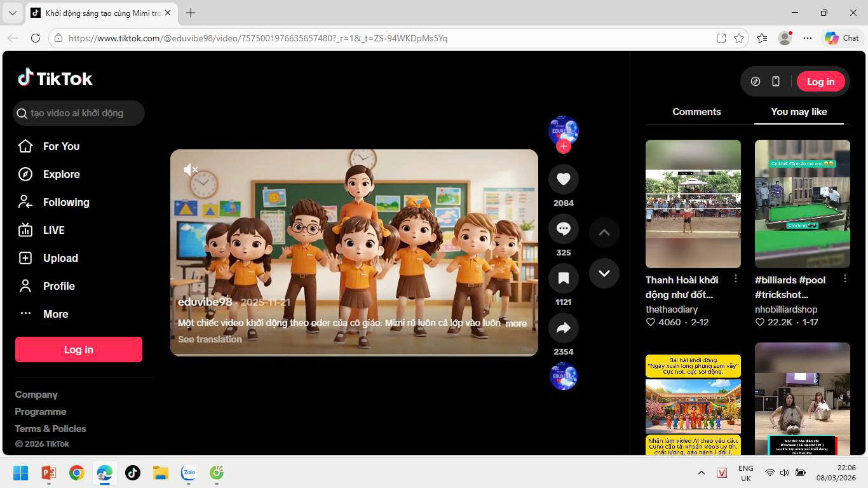Open the LIVE section in the sidebar
Screen dimensions: 868x488
(x=25, y=230)
